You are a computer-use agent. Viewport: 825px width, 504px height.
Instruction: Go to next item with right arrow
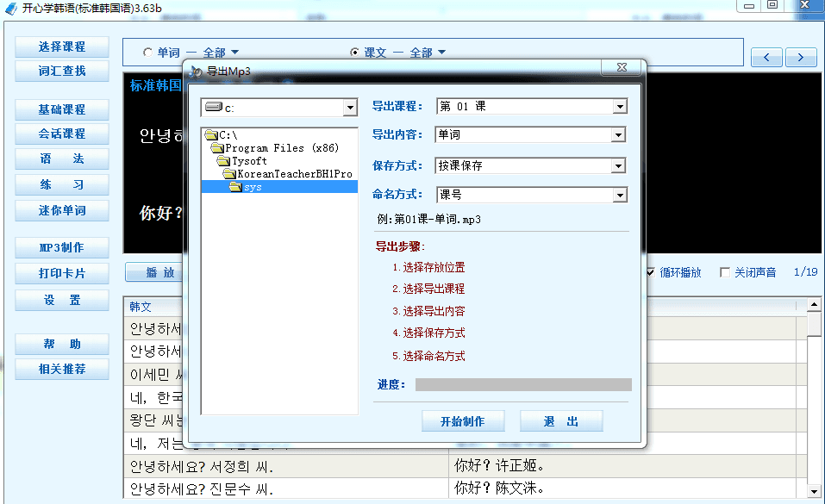[x=801, y=57]
